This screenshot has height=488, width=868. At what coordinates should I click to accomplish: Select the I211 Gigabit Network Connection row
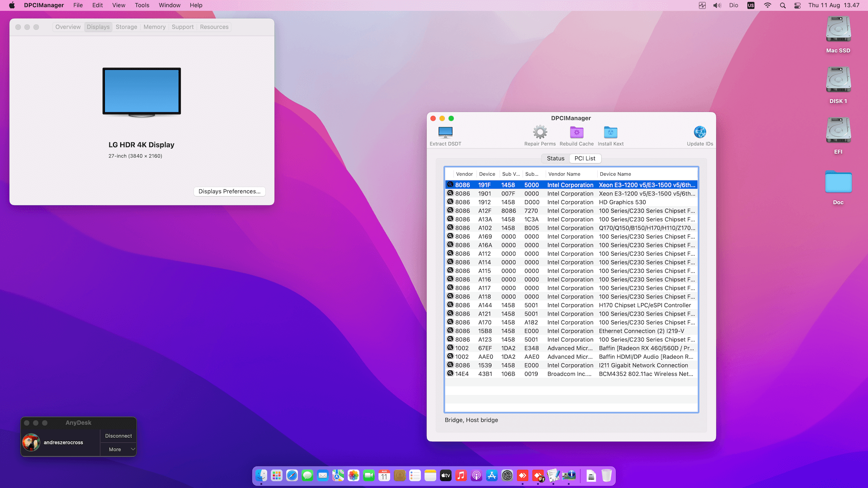coord(571,366)
